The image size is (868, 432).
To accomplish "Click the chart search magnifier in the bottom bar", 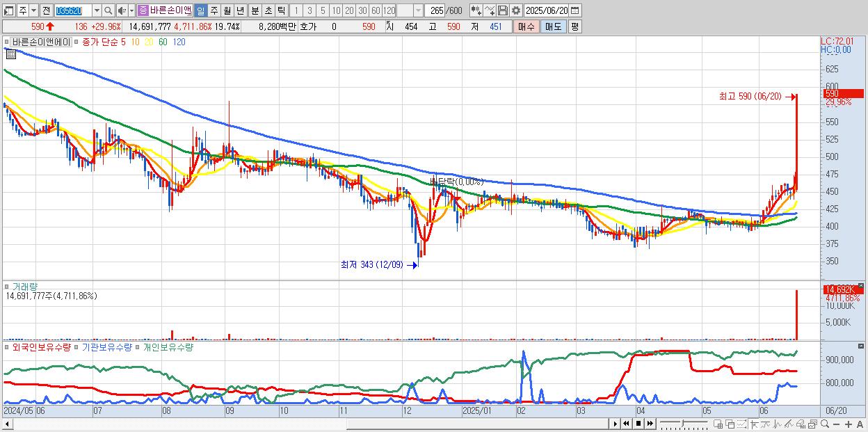I will coord(825,424).
